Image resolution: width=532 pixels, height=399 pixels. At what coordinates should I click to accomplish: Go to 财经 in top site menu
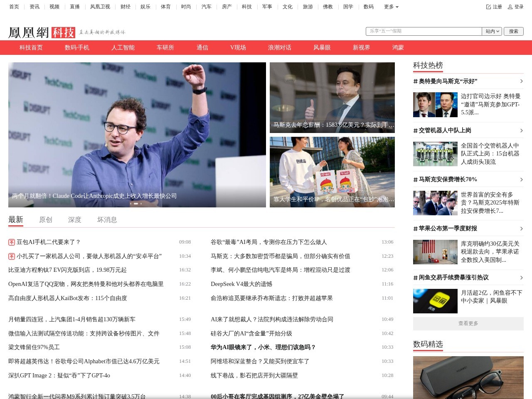(126, 7)
